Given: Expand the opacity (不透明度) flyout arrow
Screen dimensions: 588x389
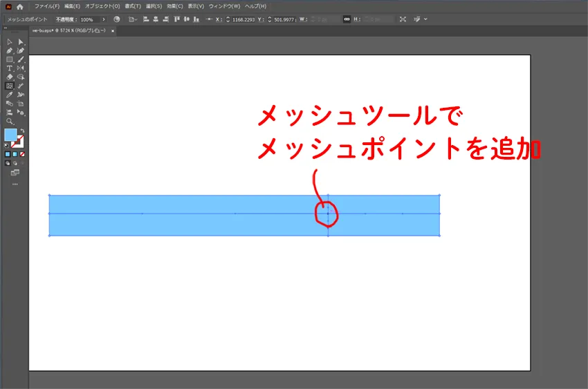Looking at the screenshot, I should click(x=104, y=19).
